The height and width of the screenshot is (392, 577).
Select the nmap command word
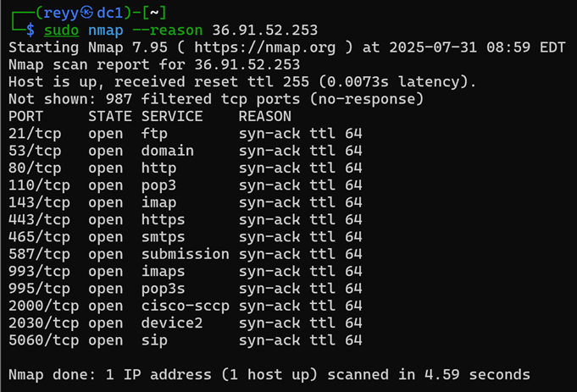coord(106,30)
